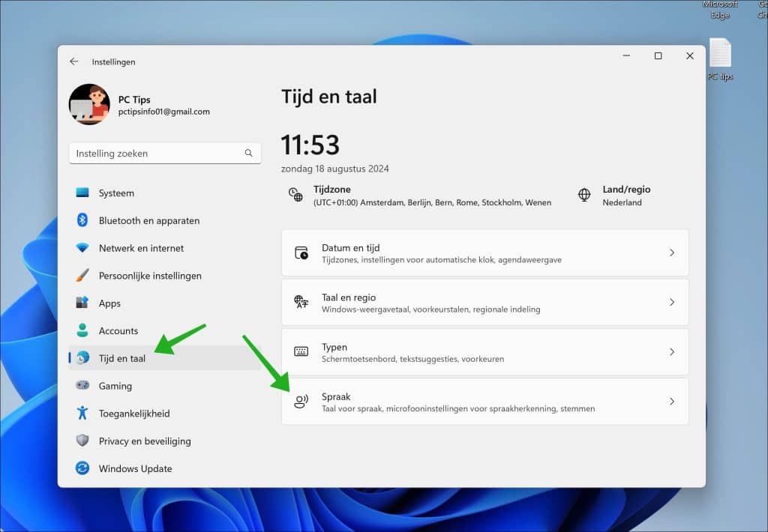Click the Typen keyboard icon
The image size is (768, 532).
(x=301, y=351)
